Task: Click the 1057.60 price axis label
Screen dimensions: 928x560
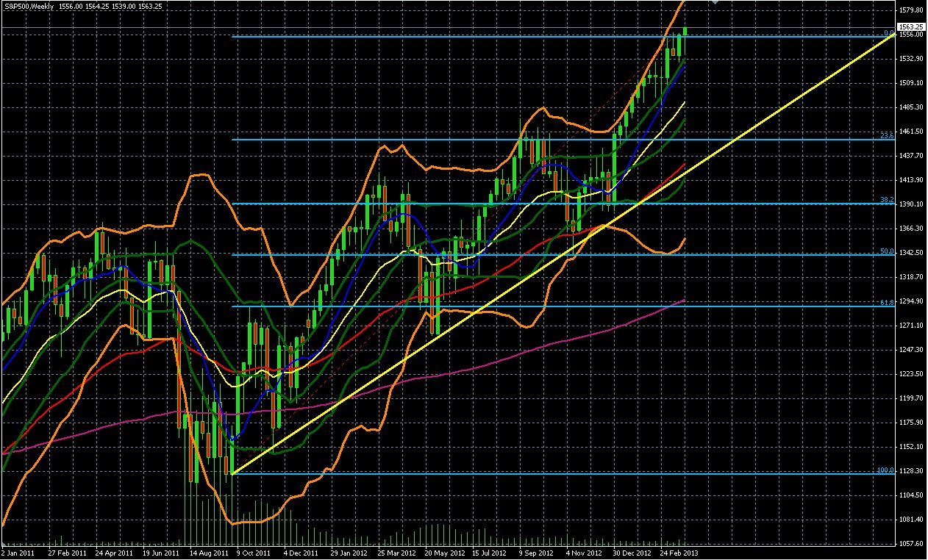Action: pyautogui.click(x=913, y=544)
